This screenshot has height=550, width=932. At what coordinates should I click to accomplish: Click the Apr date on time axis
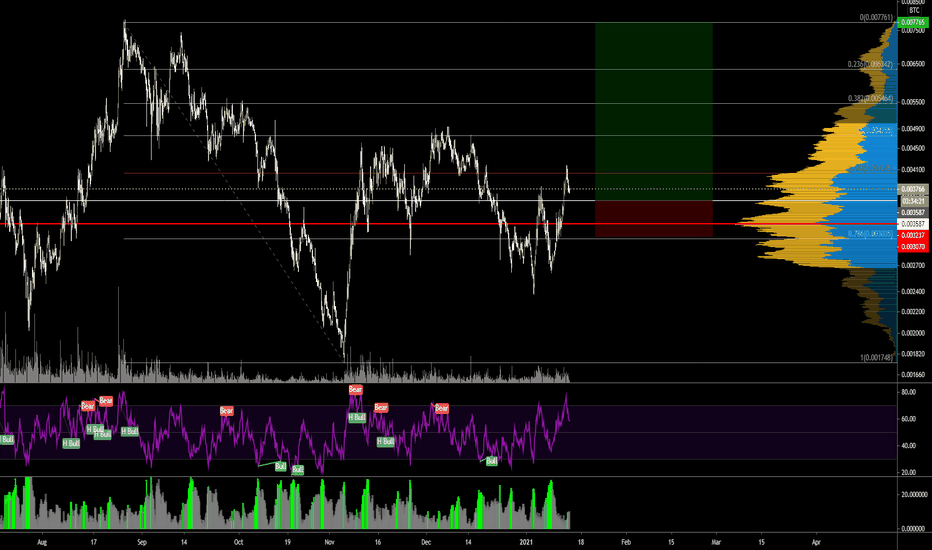[816, 542]
